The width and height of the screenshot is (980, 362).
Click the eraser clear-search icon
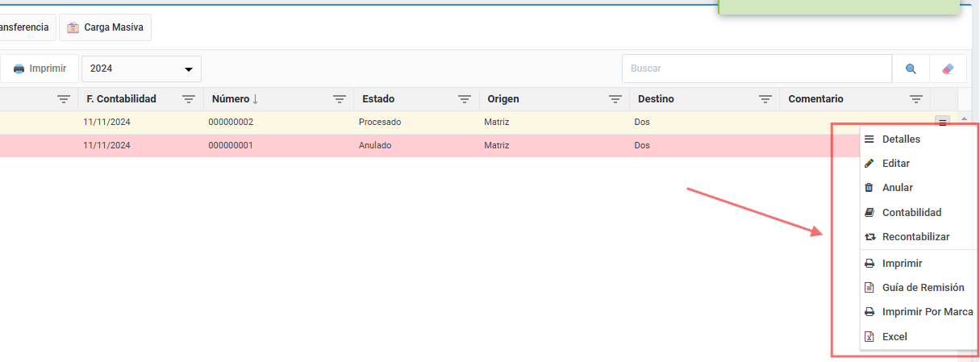coord(948,69)
